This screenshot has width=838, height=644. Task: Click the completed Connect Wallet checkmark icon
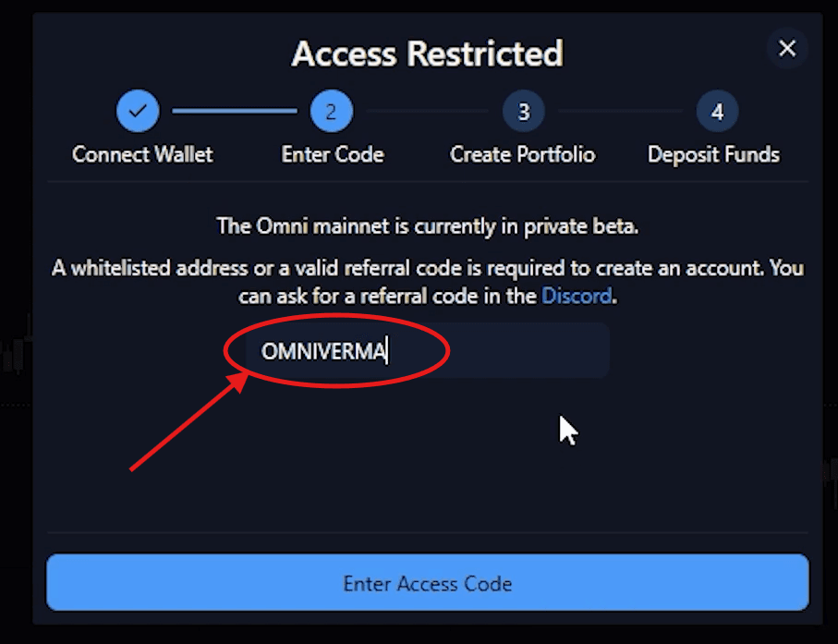(x=138, y=110)
